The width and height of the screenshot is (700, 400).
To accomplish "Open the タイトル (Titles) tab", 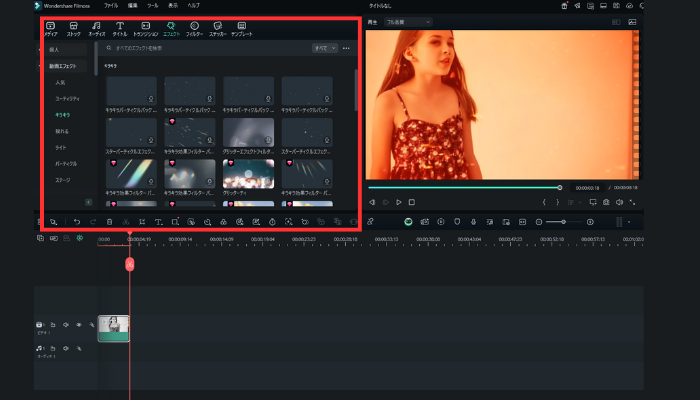I will [120, 29].
